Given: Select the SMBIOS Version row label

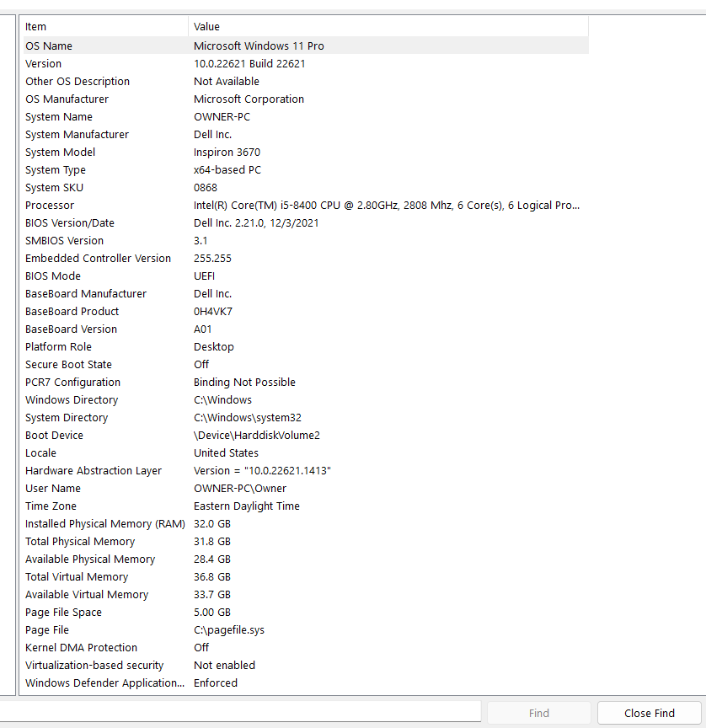Looking at the screenshot, I should [x=65, y=240].
